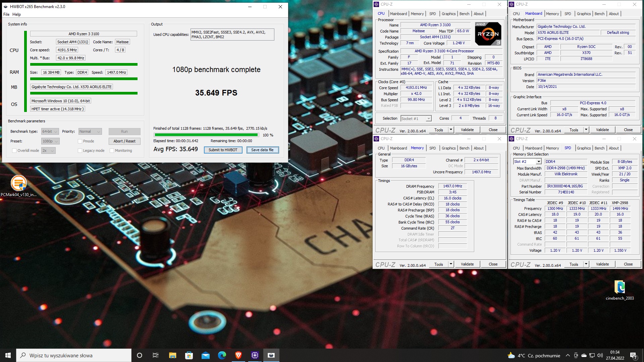Open Priority Normal dropdown

(x=90, y=132)
